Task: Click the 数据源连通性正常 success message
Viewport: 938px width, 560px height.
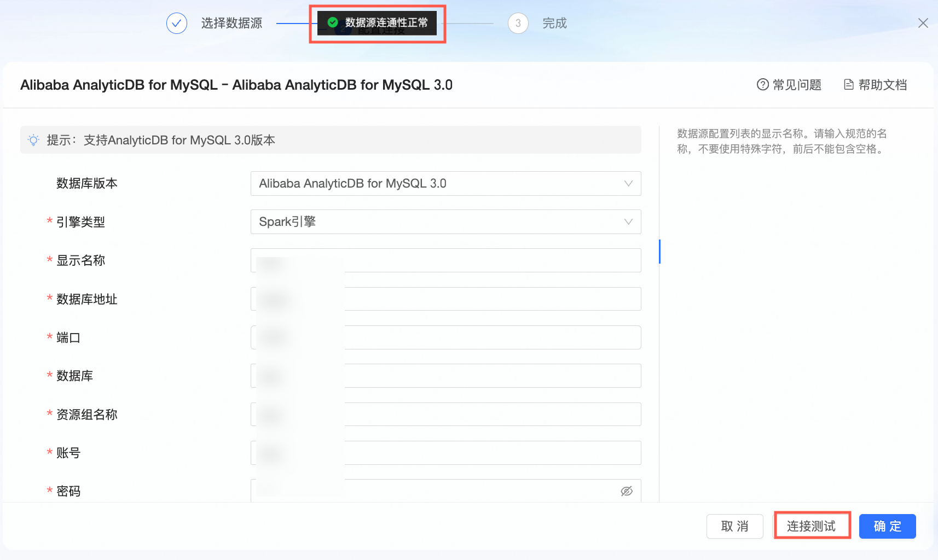Action: [x=377, y=23]
